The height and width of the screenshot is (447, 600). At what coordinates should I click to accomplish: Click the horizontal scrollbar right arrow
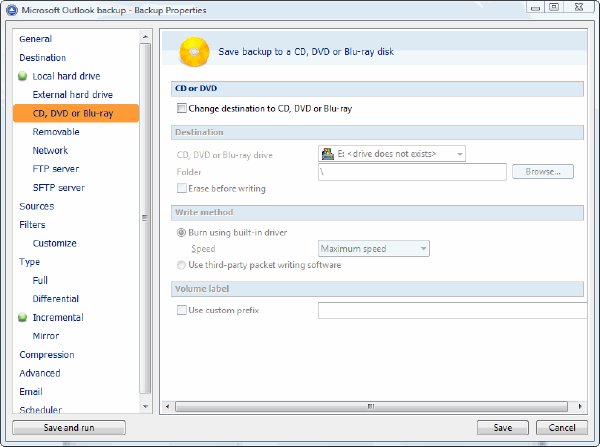point(580,406)
